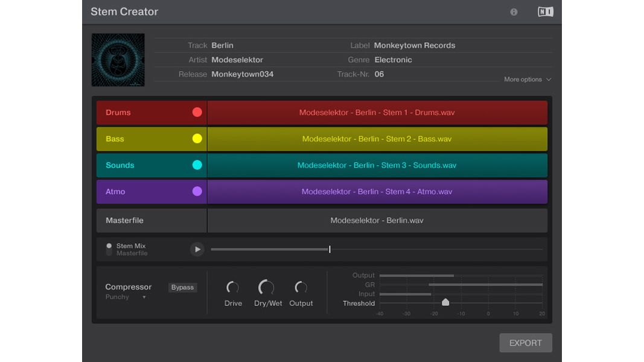
Task: Click the info icon in the title bar
Action: click(513, 11)
